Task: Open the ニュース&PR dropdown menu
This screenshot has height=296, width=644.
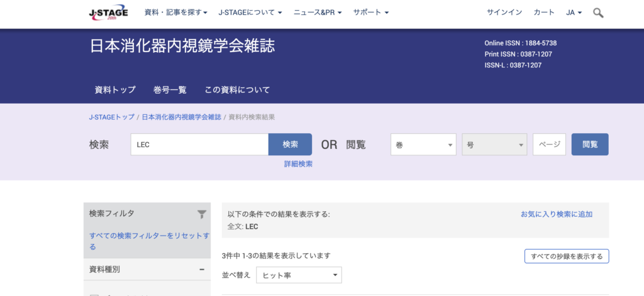Action: [318, 13]
